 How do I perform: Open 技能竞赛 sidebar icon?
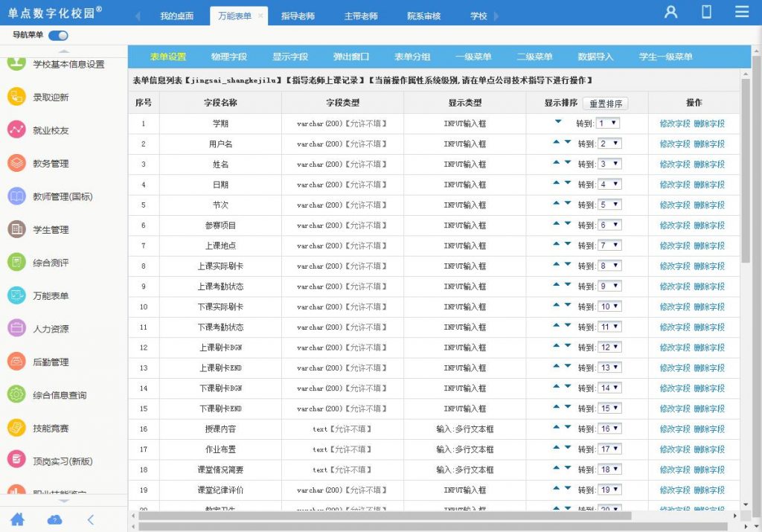pyautogui.click(x=16, y=427)
